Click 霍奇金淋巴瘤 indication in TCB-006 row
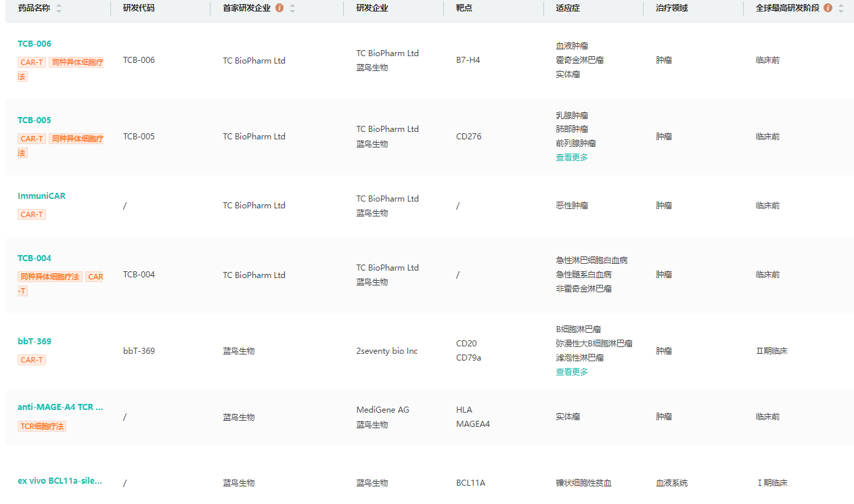Image resolution: width=854 pixels, height=504 pixels. pyautogui.click(x=580, y=60)
